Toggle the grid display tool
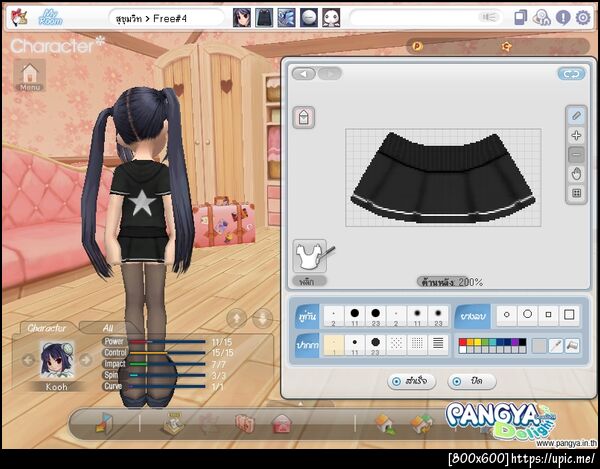600x469 pixels. 576,193
